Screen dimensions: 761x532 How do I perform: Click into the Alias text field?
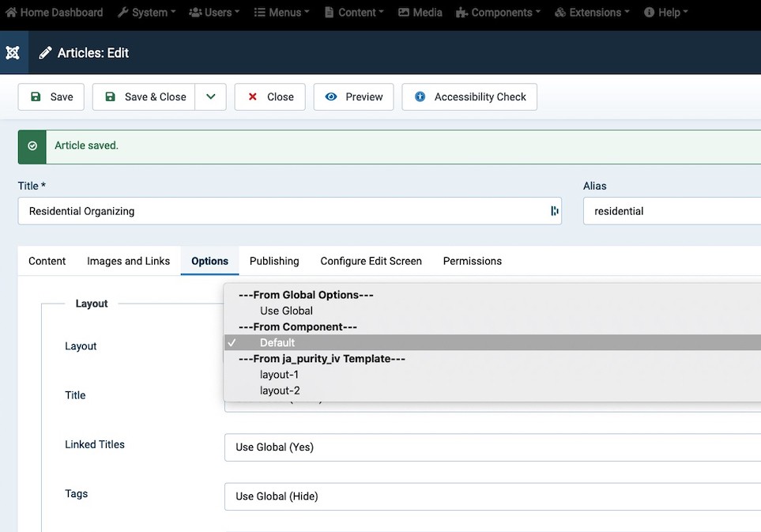coord(672,211)
